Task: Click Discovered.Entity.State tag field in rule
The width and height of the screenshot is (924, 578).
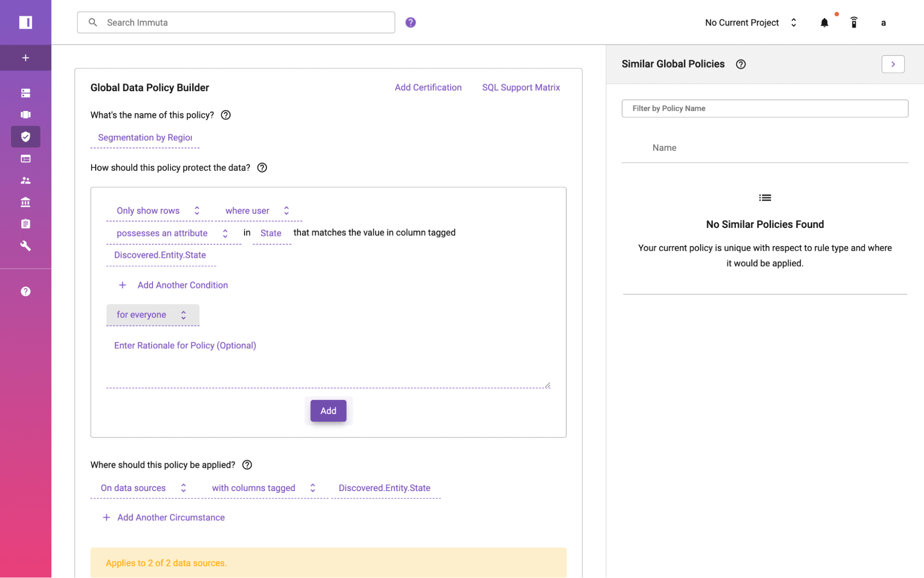Action: click(x=161, y=255)
